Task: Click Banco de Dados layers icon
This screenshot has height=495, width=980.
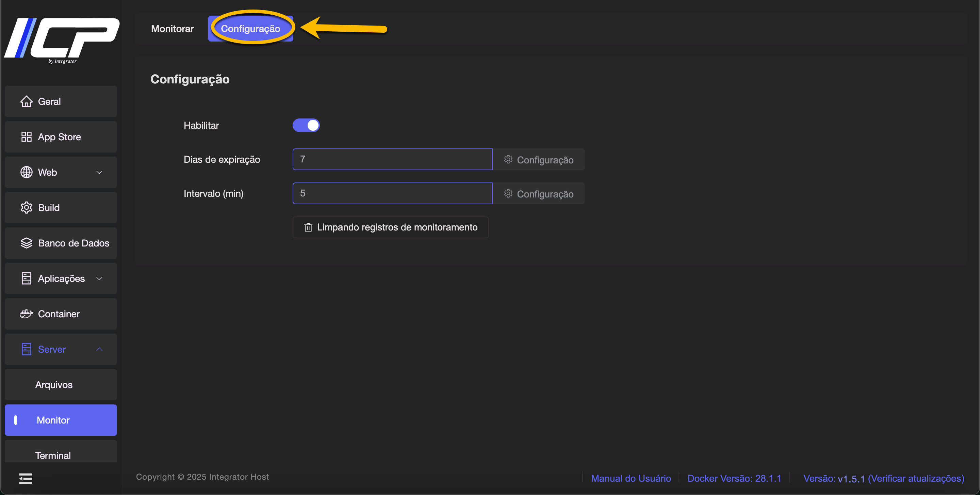Action: (x=26, y=243)
